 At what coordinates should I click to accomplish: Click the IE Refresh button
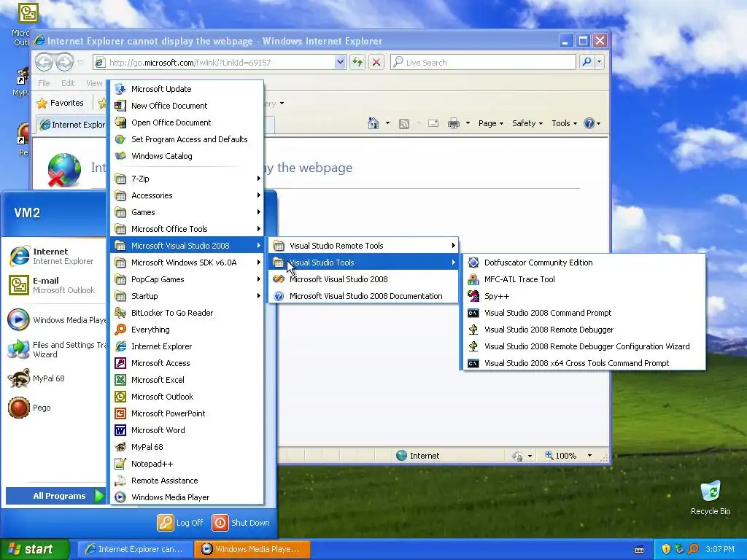(357, 63)
